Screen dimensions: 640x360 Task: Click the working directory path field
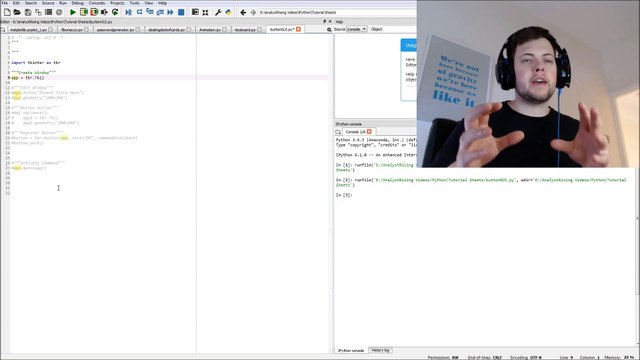click(x=337, y=12)
